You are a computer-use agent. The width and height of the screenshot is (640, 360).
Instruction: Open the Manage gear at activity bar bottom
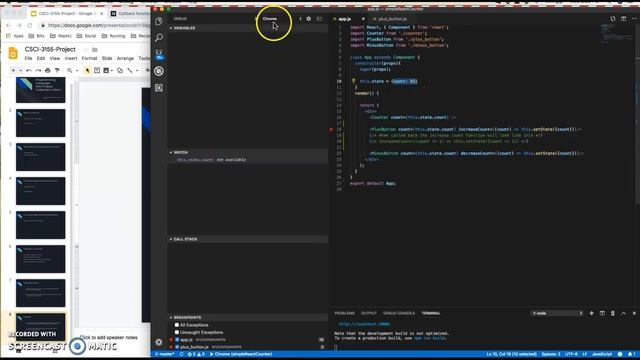[159, 342]
